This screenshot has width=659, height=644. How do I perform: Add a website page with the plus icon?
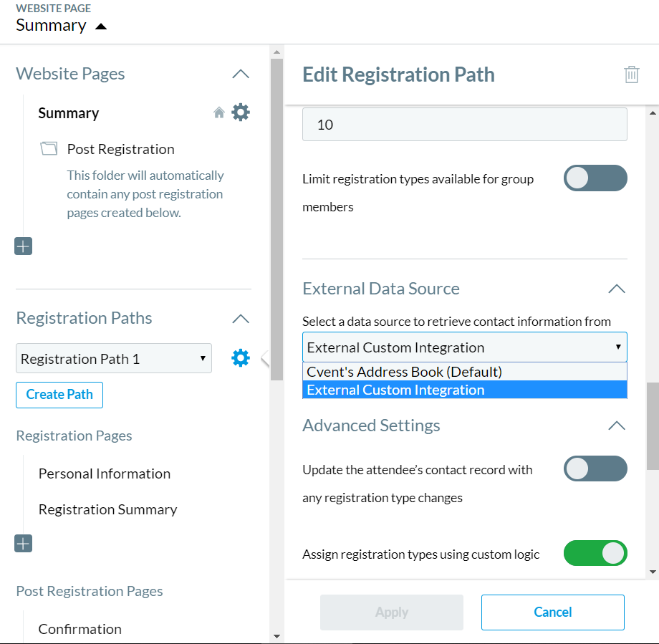coord(23,246)
